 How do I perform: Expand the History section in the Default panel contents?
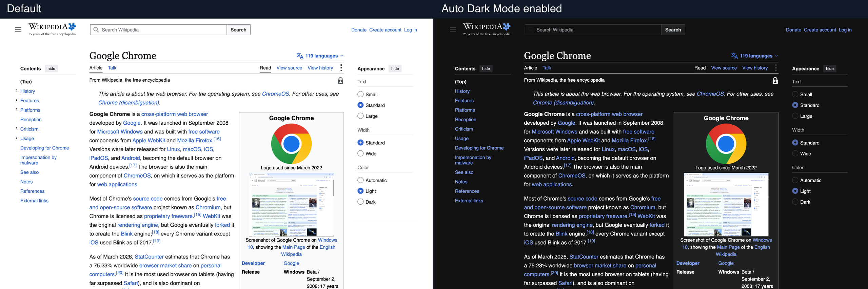point(16,90)
